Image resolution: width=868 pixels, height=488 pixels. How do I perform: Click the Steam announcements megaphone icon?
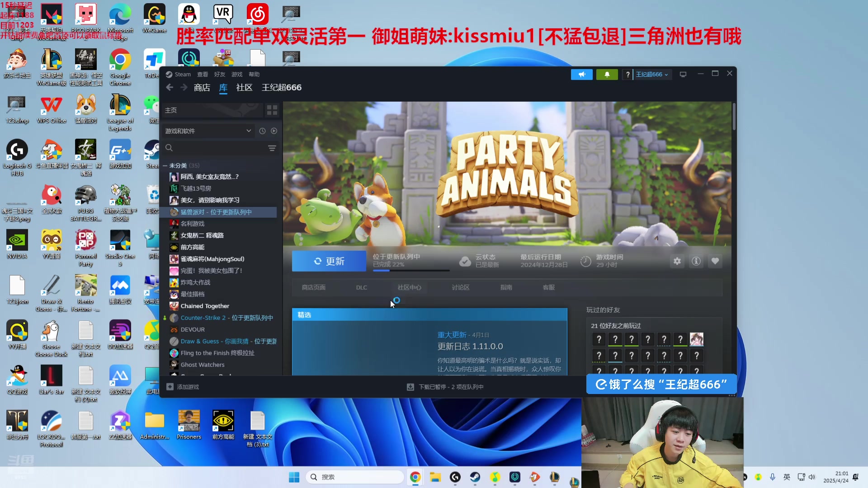coord(581,75)
